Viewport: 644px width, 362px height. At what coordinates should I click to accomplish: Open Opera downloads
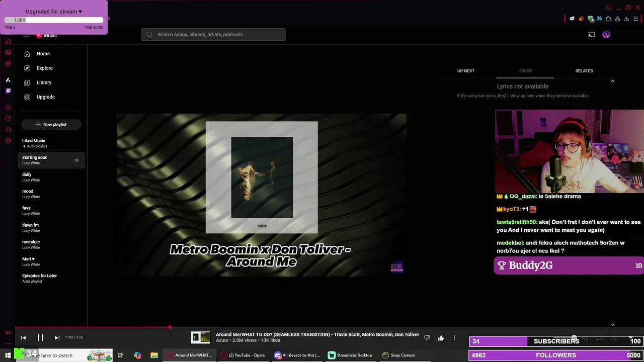coord(626,19)
